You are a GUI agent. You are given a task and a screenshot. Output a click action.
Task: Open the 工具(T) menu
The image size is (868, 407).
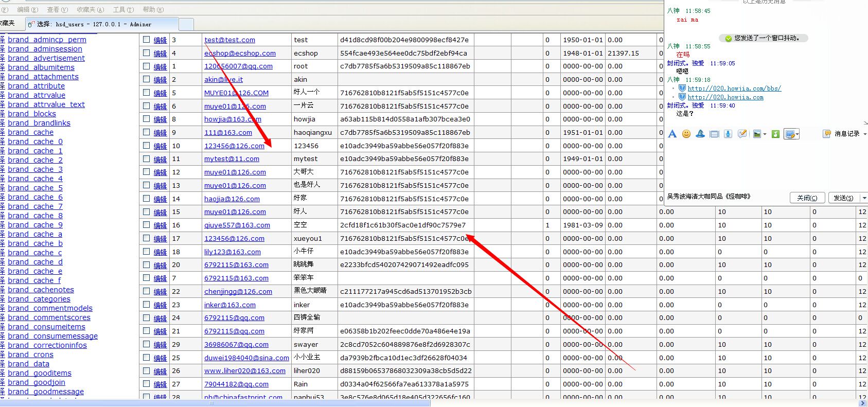(123, 9)
